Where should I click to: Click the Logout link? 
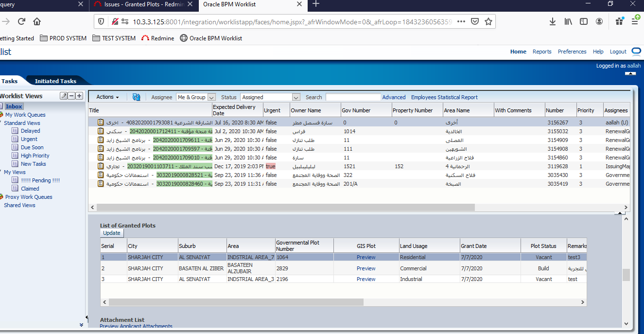tap(618, 52)
